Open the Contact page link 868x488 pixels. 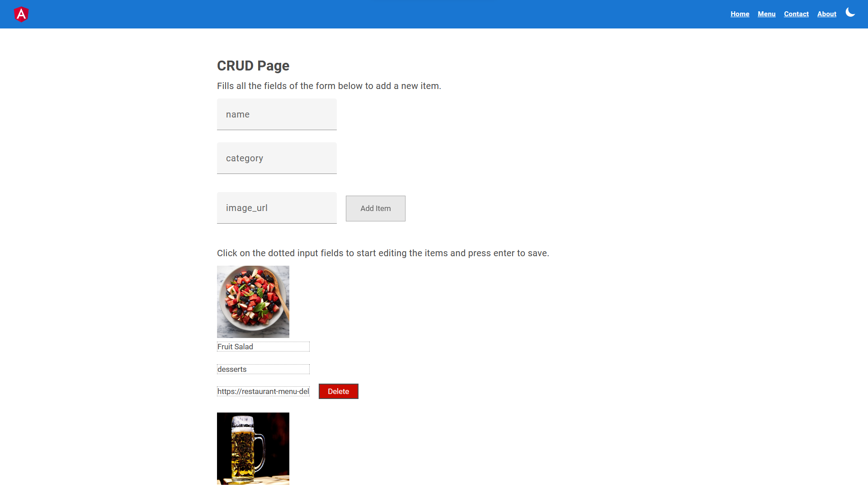(796, 14)
